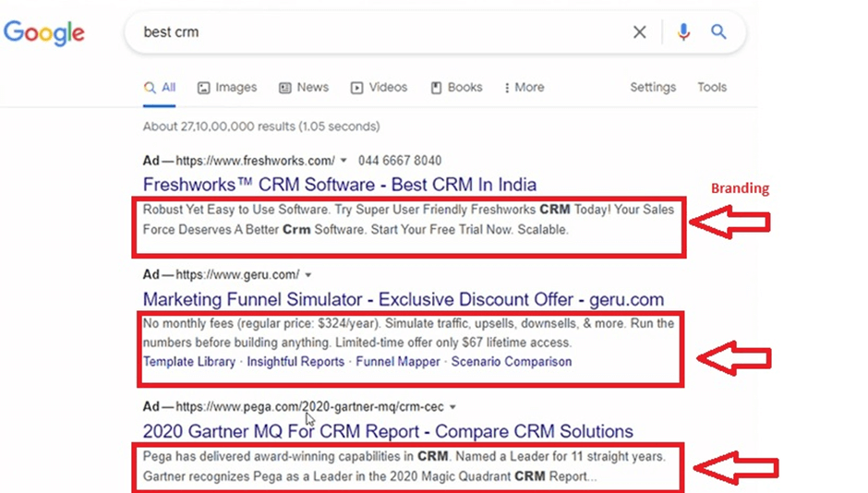The height and width of the screenshot is (493, 868).
Task: Expand dropdown arrow next to geru.com URL
Action: [308, 275]
